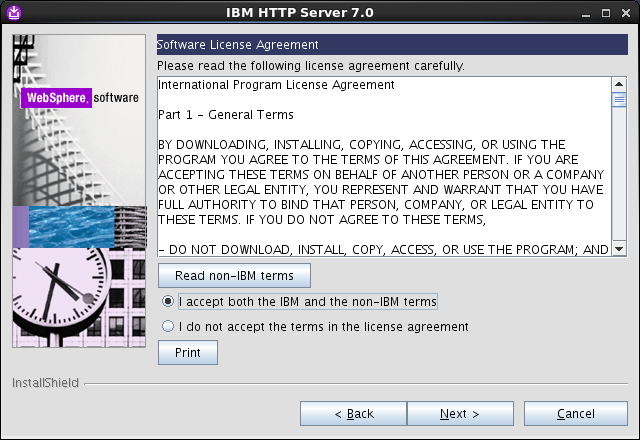Click the Software License Agreement header bar
The image size is (640, 440).
[x=392, y=44]
